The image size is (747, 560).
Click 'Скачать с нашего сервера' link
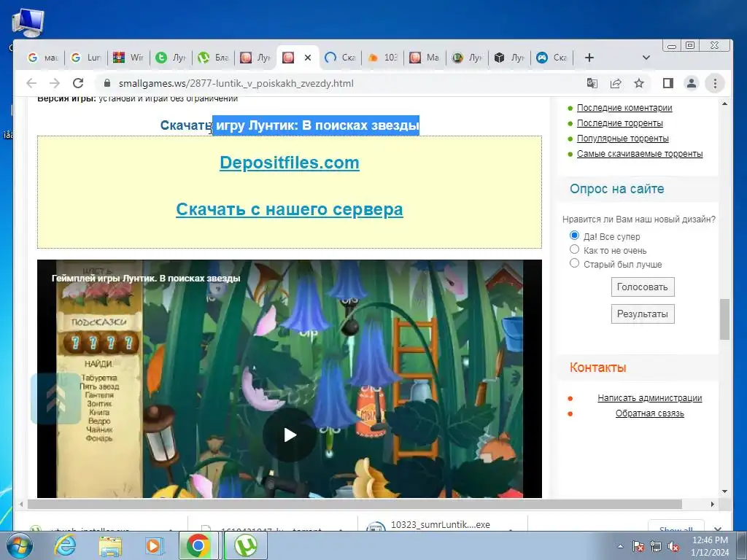[289, 209]
